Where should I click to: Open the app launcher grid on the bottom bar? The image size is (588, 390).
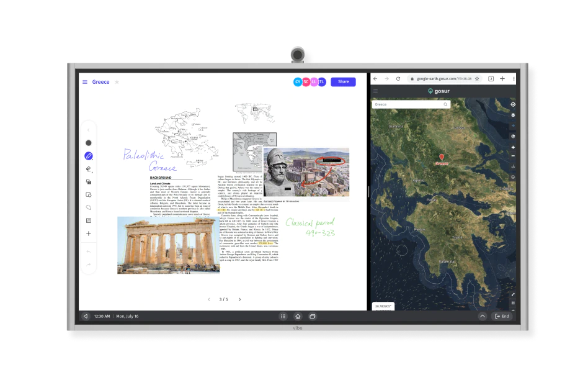click(284, 316)
